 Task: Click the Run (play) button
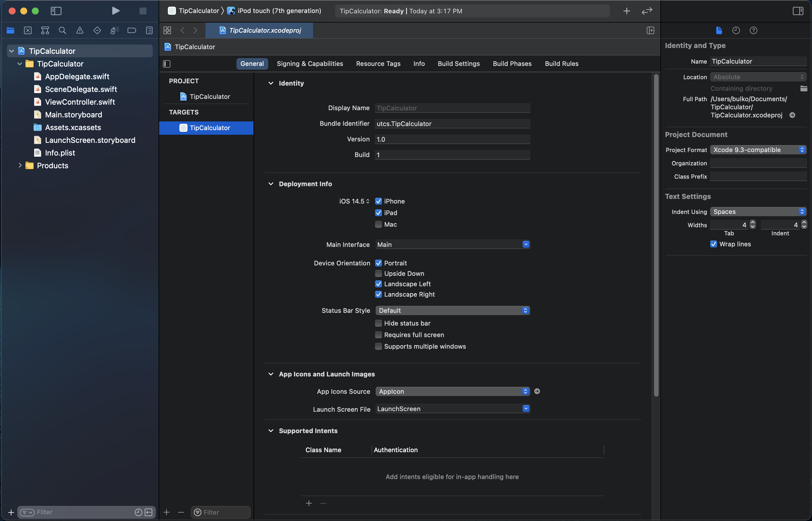[115, 11]
